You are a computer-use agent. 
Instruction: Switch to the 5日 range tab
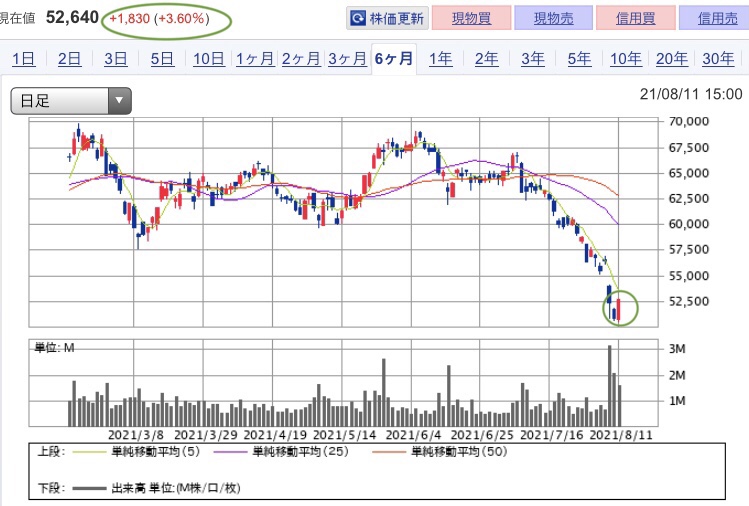tap(162, 59)
